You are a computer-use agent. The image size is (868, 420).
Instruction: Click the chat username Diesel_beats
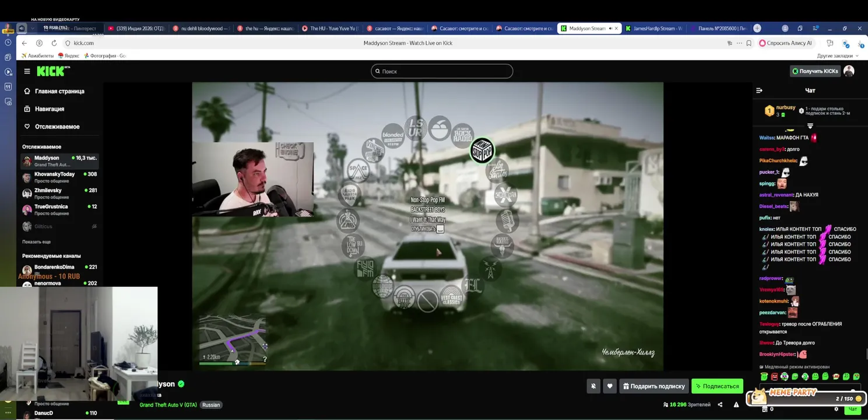pyautogui.click(x=774, y=206)
